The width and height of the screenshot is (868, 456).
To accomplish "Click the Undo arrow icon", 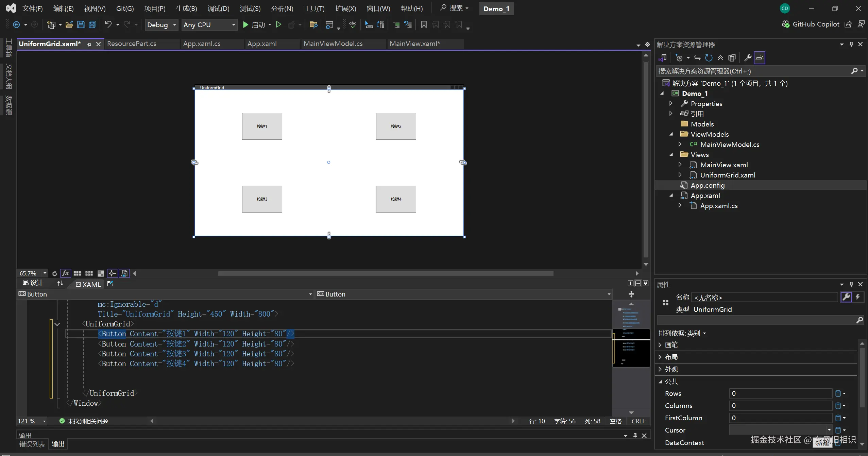I will [108, 24].
